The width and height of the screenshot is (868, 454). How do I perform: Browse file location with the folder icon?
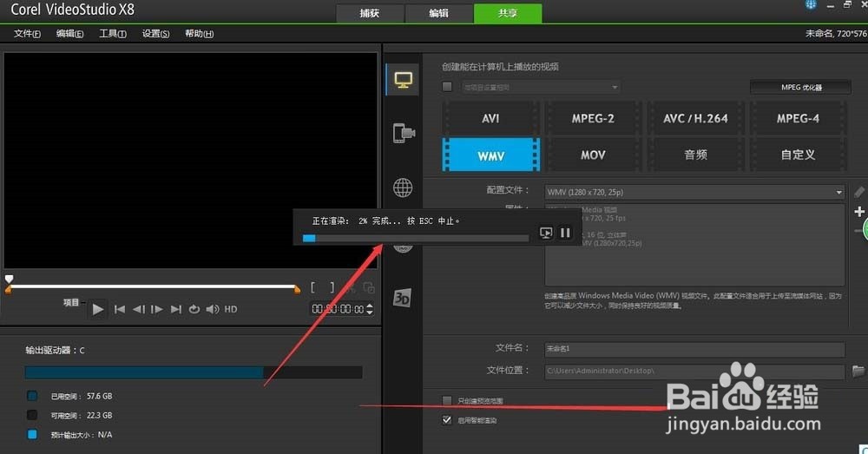pyautogui.click(x=858, y=371)
